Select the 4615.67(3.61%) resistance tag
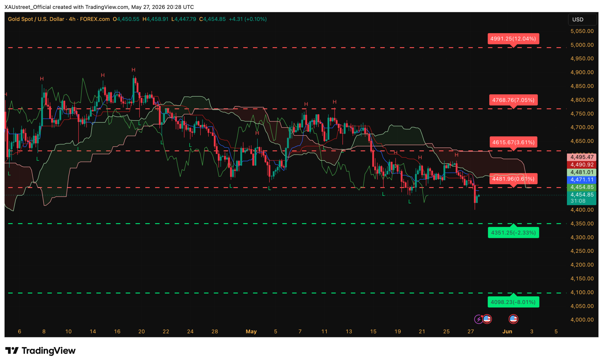 513,142
